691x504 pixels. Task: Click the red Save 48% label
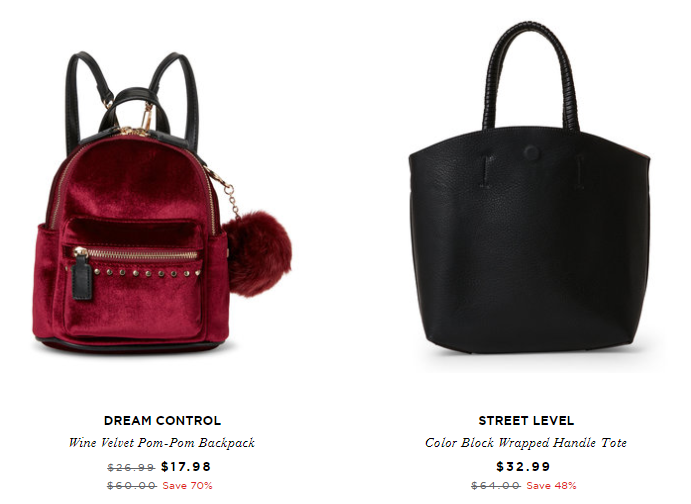click(x=551, y=485)
